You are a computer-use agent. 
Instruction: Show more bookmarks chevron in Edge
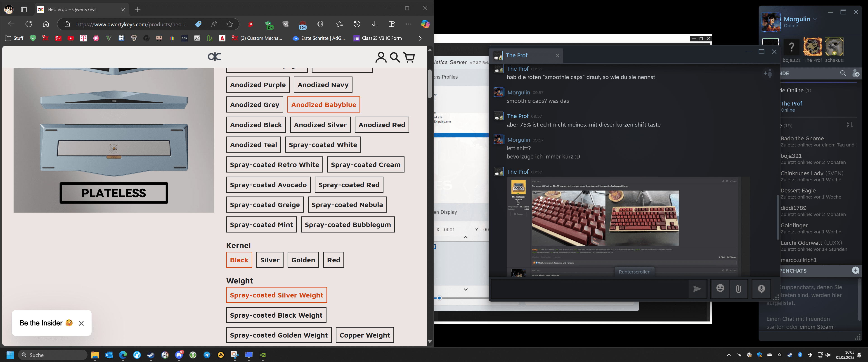click(x=420, y=38)
